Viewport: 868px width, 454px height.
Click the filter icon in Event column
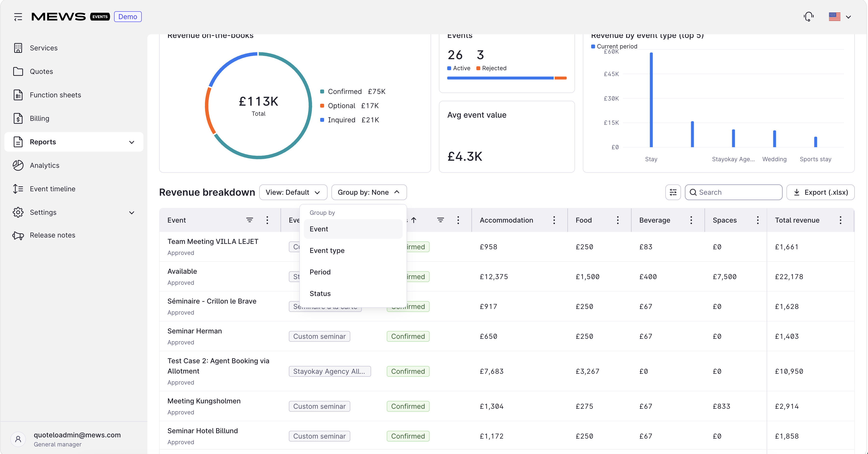click(249, 220)
